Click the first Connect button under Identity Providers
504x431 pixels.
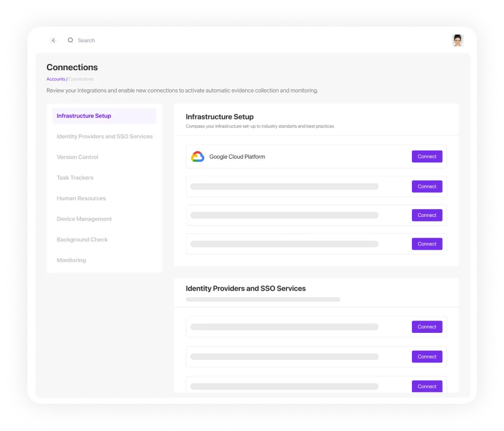coord(426,327)
